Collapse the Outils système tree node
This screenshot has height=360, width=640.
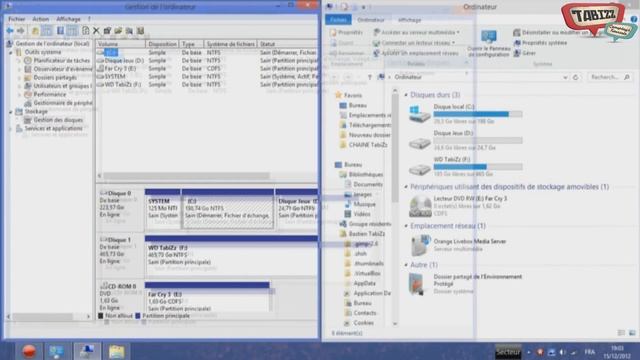[x=11, y=52]
